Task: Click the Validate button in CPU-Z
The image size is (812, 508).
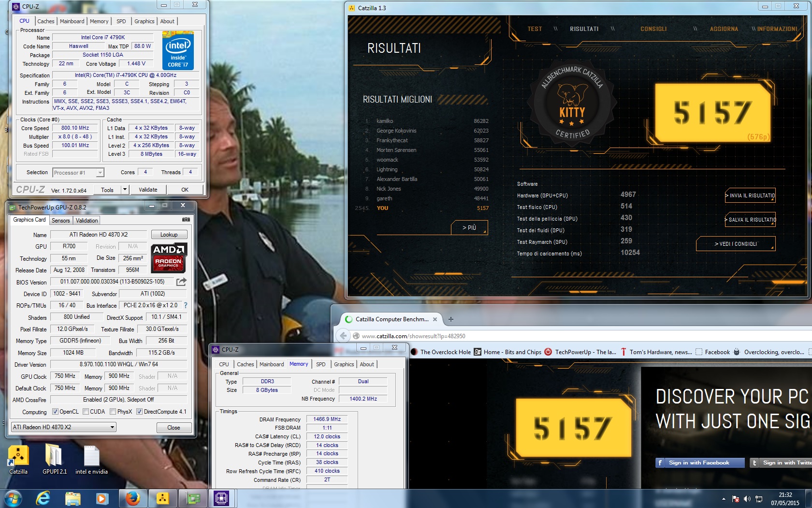Action: click(148, 190)
